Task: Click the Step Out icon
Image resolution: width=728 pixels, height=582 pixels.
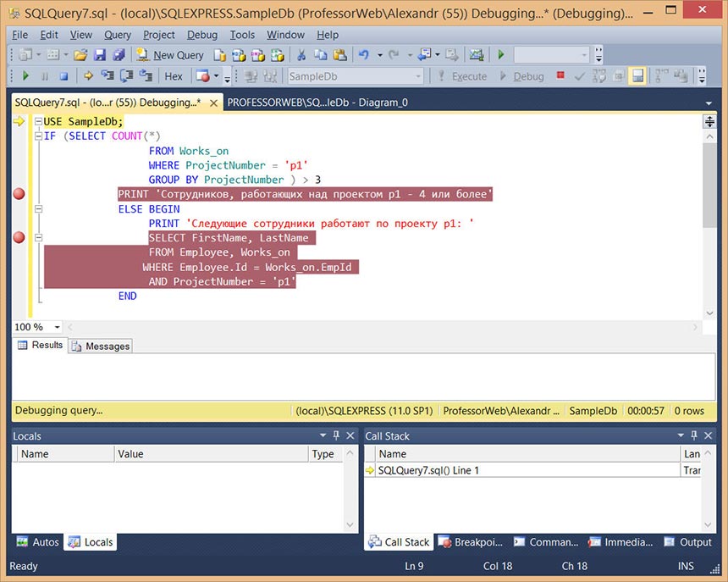Action: [146, 75]
